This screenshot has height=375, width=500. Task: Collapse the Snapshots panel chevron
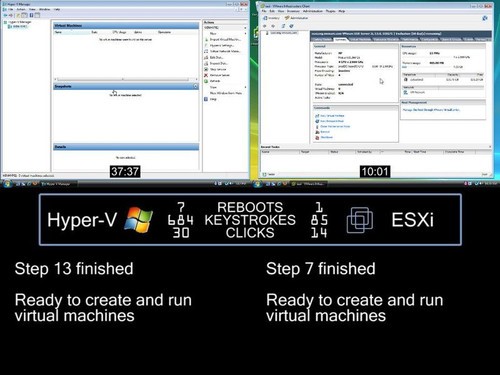(x=196, y=86)
